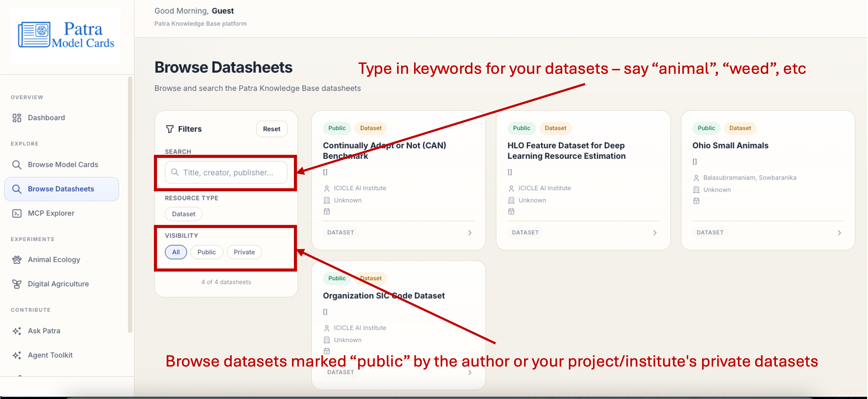Select Public visibility filter
The image size is (868, 399).
pyautogui.click(x=206, y=252)
